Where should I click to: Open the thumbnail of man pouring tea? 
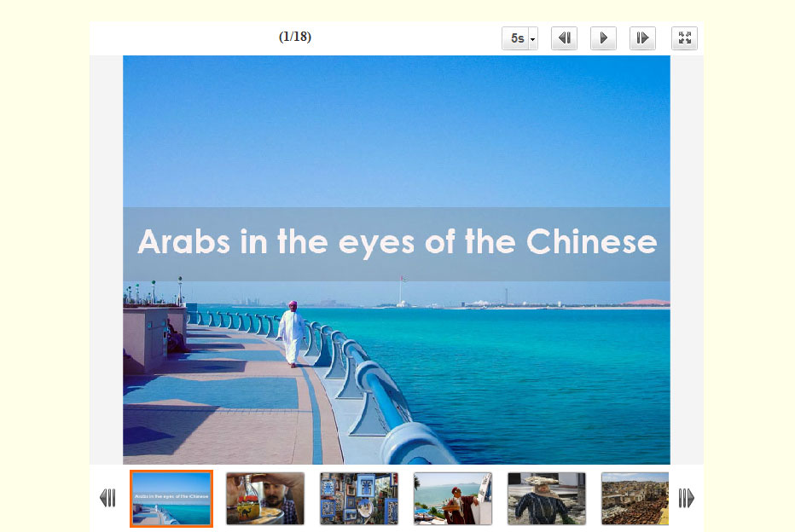pos(265,499)
